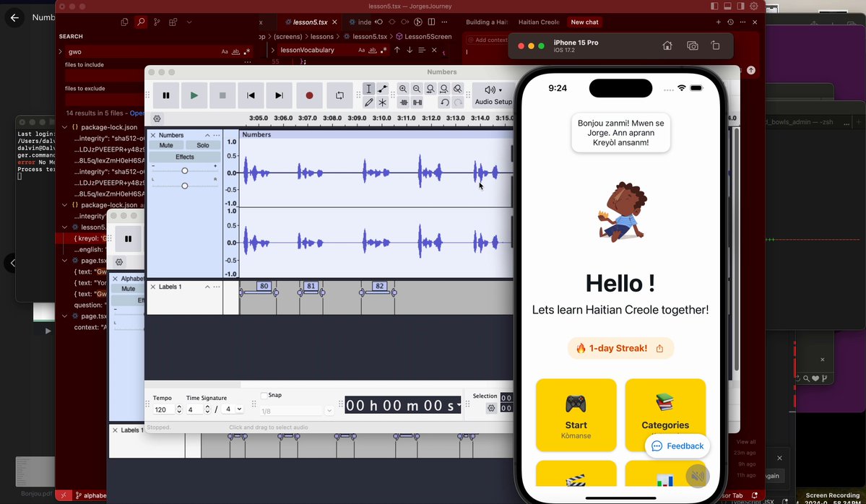Toggle Match Case in Search panel
Image resolution: width=866 pixels, height=504 pixels.
pos(225,51)
